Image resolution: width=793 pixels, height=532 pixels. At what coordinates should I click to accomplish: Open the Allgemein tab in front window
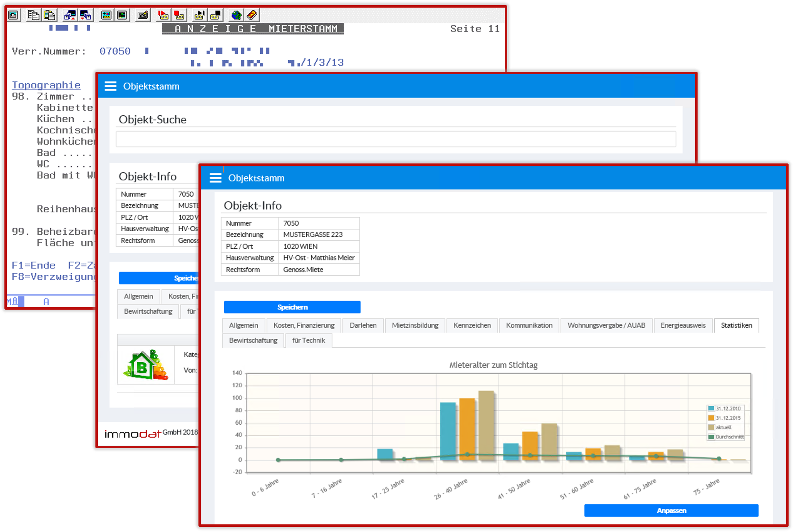point(243,325)
